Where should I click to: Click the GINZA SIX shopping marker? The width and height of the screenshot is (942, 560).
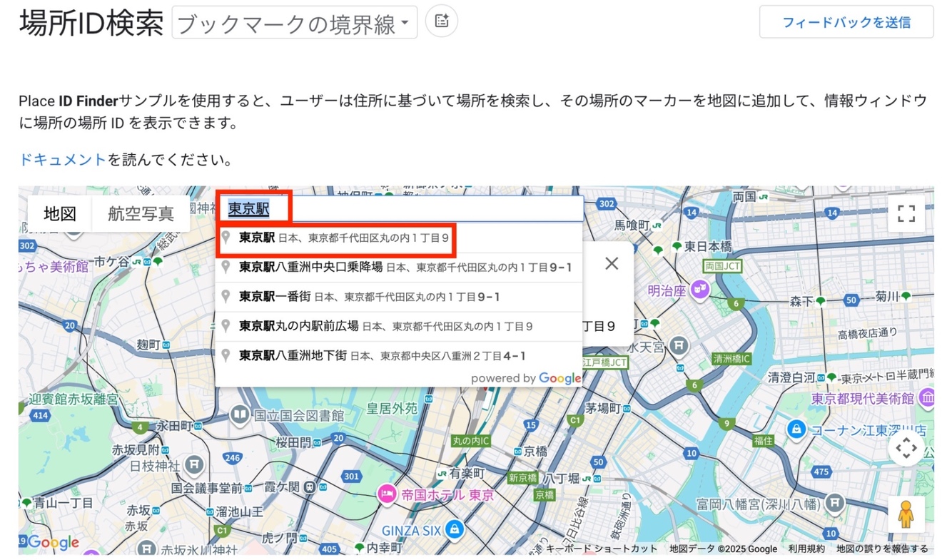453,530
